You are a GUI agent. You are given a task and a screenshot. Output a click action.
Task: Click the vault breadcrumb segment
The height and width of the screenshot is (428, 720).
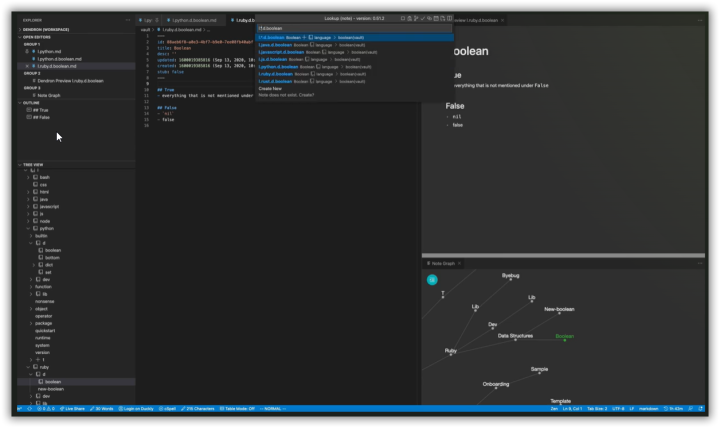(x=145, y=29)
